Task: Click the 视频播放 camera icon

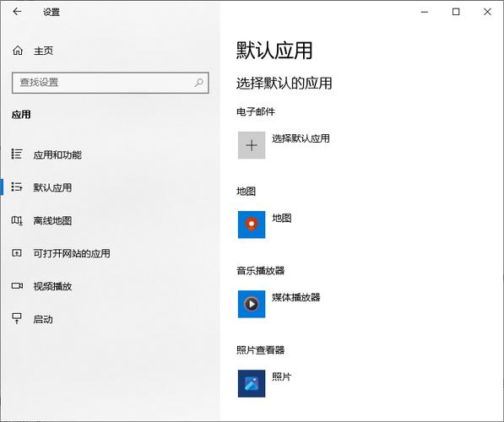Action: 17,286
